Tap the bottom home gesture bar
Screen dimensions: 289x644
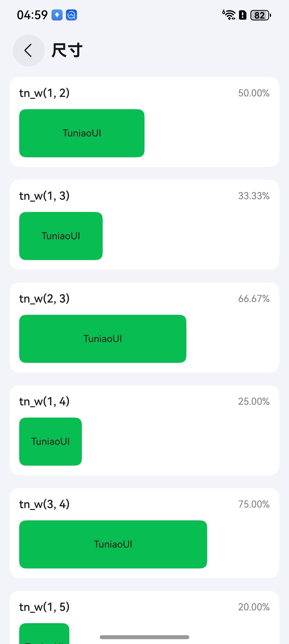point(144,637)
